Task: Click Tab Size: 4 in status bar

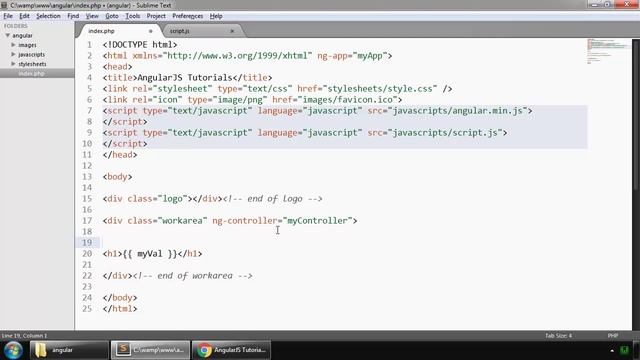Action: pyautogui.click(x=558, y=336)
